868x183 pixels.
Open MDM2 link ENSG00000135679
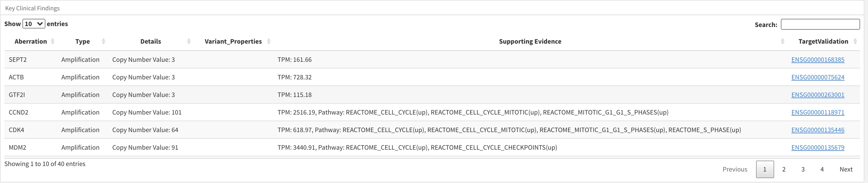point(818,147)
